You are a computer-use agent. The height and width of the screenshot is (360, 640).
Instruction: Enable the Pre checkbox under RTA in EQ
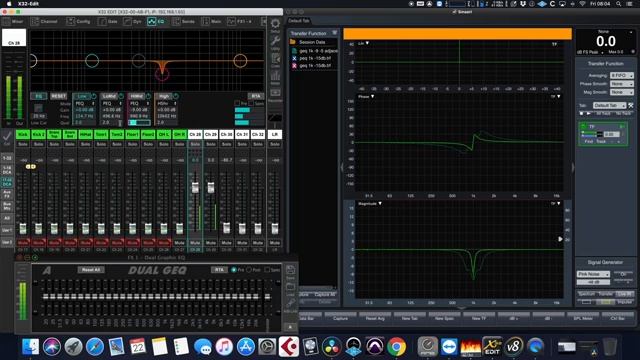(x=237, y=103)
